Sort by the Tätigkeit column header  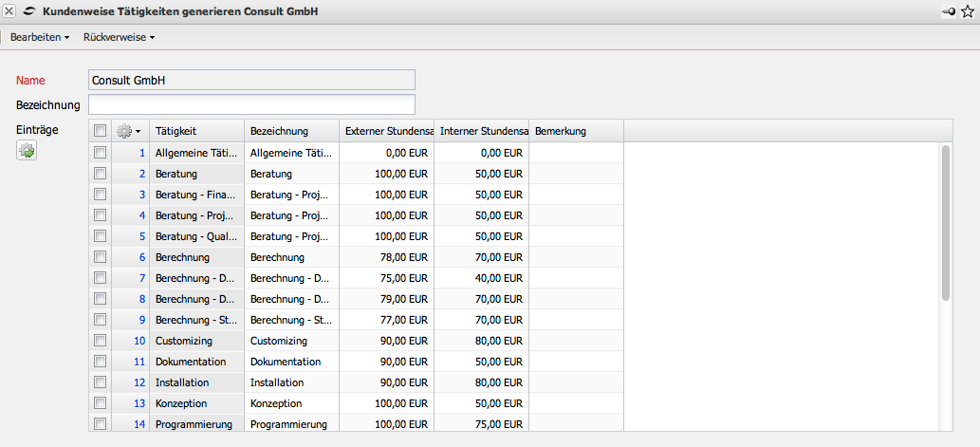pos(195,131)
